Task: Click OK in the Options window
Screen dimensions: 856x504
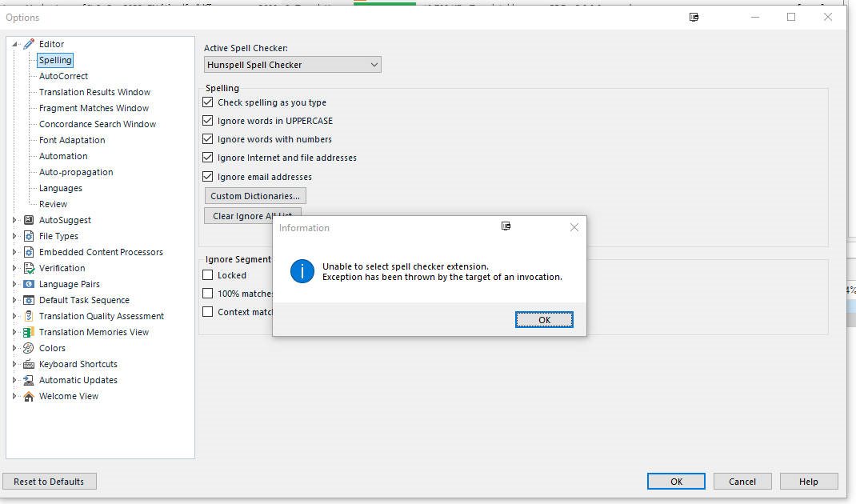Action: (x=676, y=482)
